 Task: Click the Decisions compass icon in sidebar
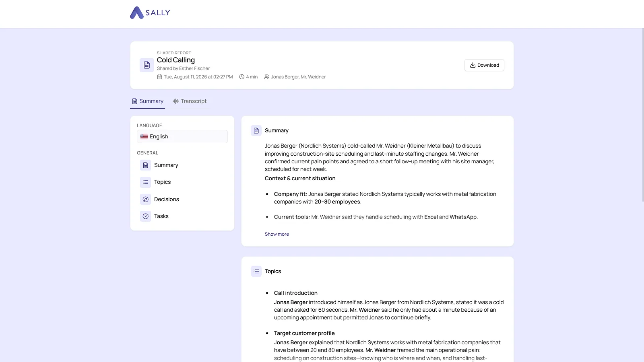click(145, 200)
